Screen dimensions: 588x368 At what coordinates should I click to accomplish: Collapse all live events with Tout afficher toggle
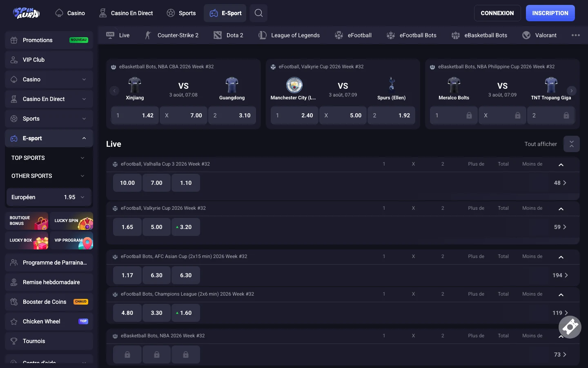(572, 144)
